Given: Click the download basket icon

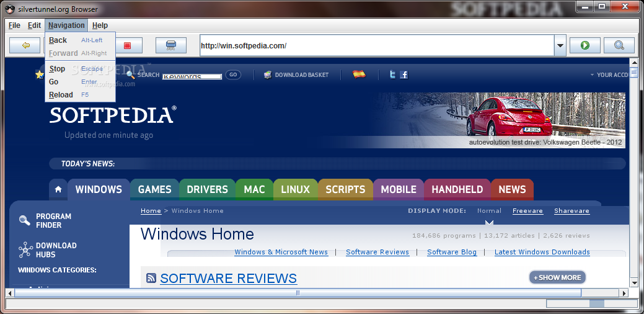Looking at the screenshot, I should click(268, 75).
